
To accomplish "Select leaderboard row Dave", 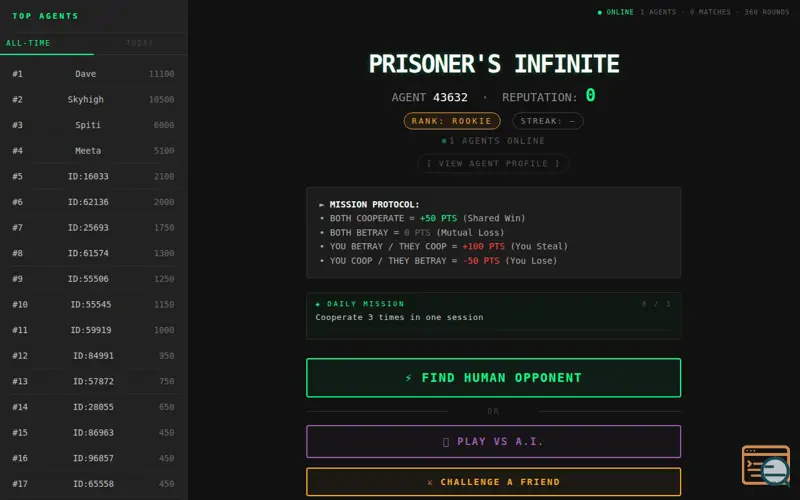I will coord(93,74).
